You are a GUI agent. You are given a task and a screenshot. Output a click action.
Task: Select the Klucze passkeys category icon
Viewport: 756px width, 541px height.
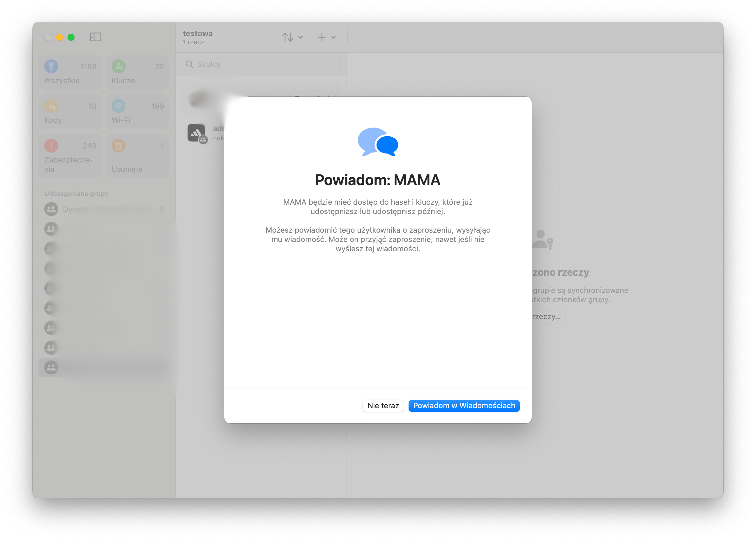coord(118,66)
